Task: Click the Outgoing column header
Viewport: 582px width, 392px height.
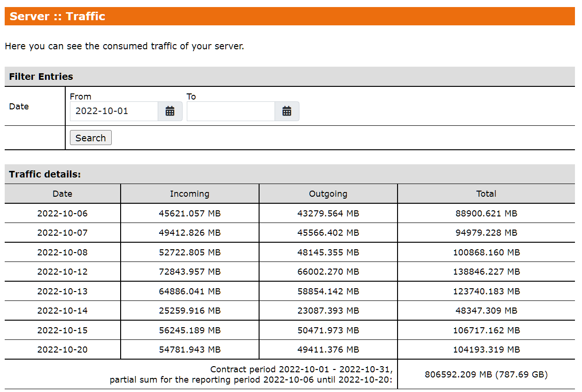Action: pos(328,193)
